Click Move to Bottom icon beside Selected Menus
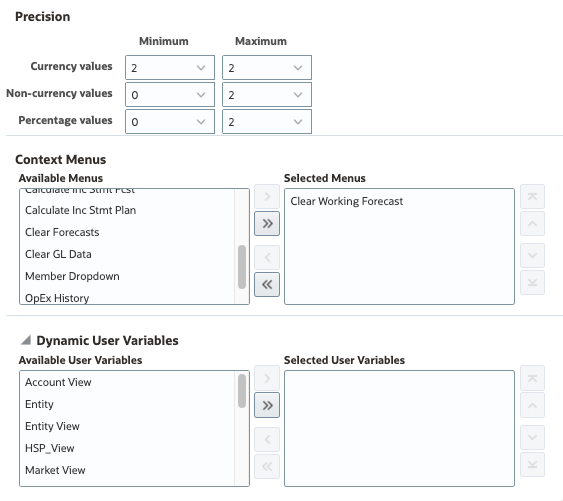Viewport: 563px width, 501px height. 532,283
